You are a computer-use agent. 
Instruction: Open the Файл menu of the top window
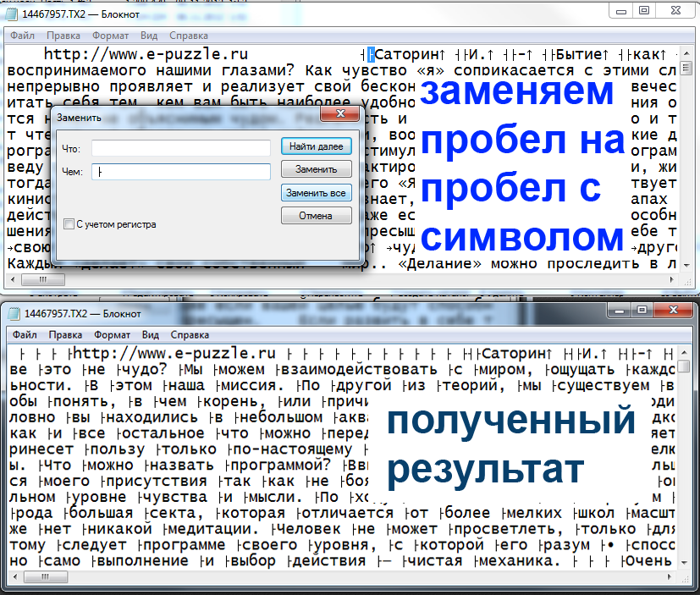coord(22,36)
